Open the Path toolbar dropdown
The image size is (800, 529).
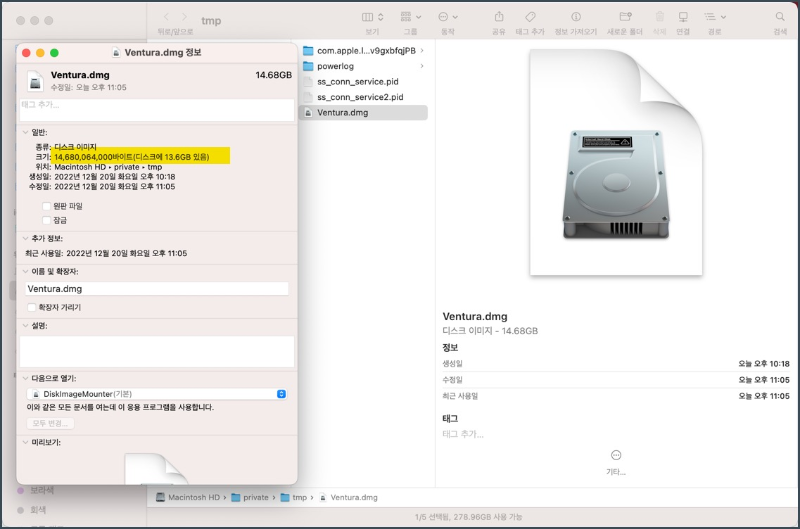[x=715, y=17]
